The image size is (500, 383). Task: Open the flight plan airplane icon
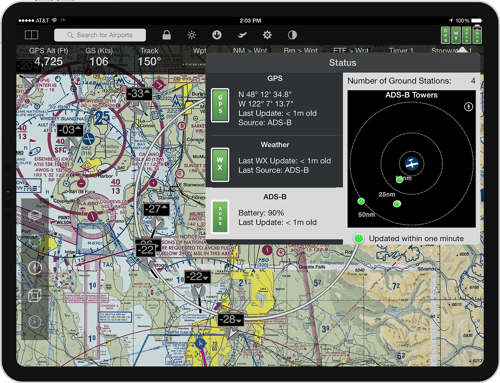click(x=242, y=35)
